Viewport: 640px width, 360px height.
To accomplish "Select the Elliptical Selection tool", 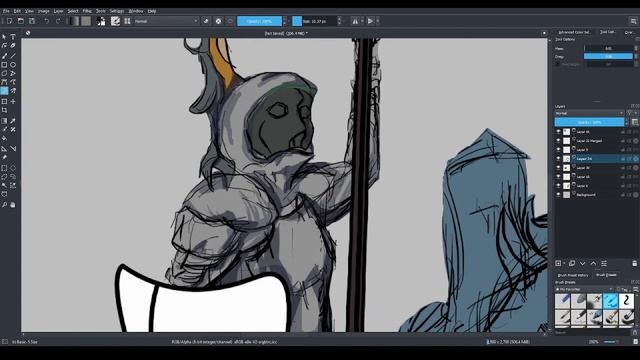I will pos(13,168).
